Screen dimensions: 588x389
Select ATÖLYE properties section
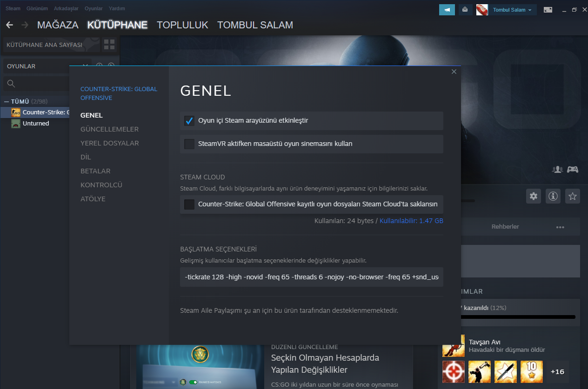point(93,199)
